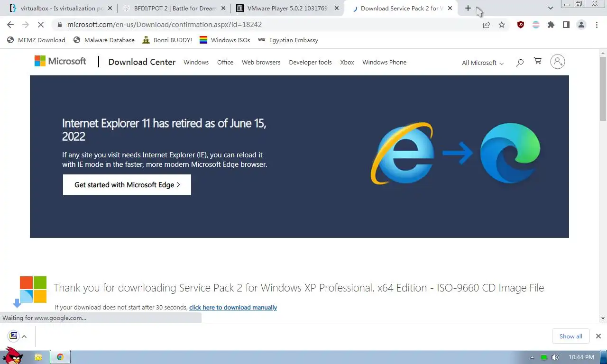607x364 pixels.
Task: Open the 10:44 PM taskbar clock
Action: [x=581, y=357]
